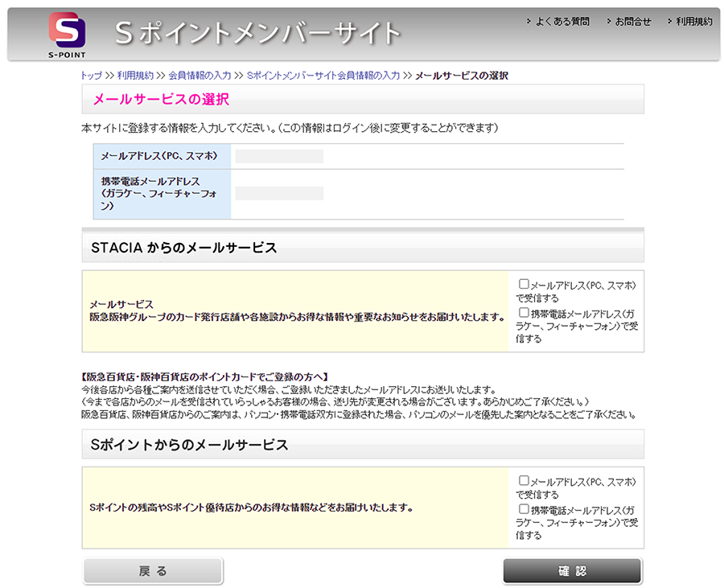Open the 利用規約 link in header
Viewport: 724px width, 588px height.
(694, 21)
